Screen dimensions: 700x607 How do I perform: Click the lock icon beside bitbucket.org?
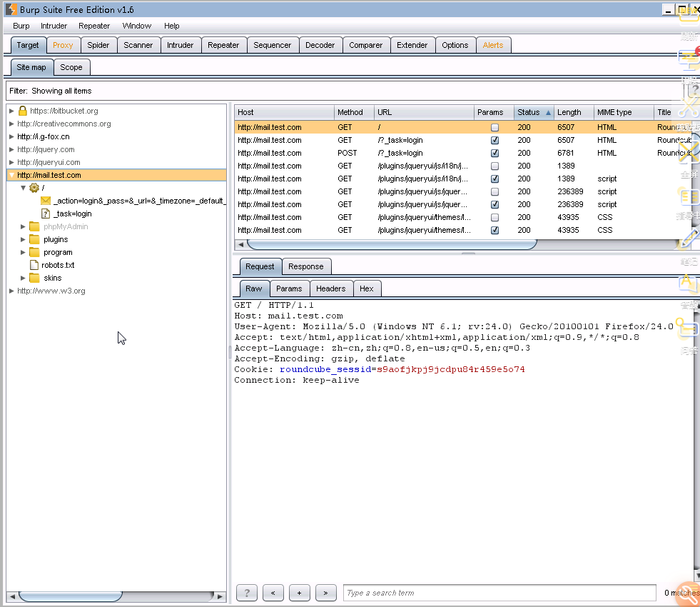pos(23,111)
